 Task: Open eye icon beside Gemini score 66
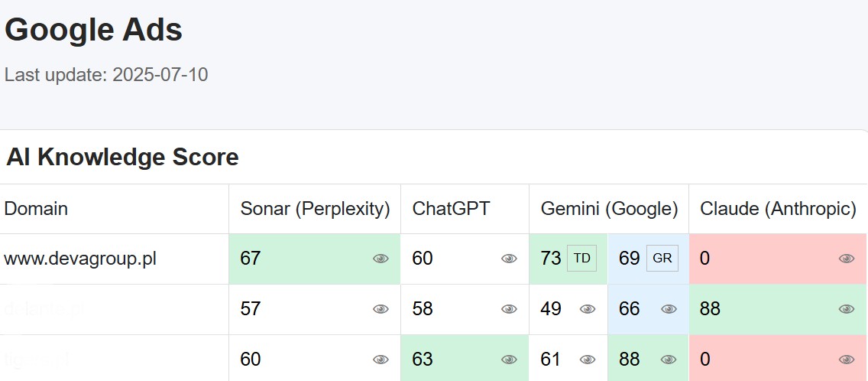pyautogui.click(x=669, y=309)
